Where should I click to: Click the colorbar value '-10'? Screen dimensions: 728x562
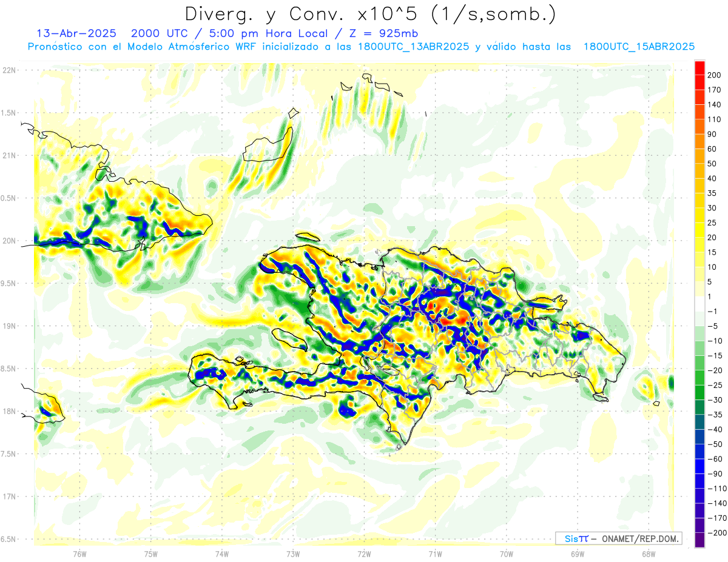[716, 341]
